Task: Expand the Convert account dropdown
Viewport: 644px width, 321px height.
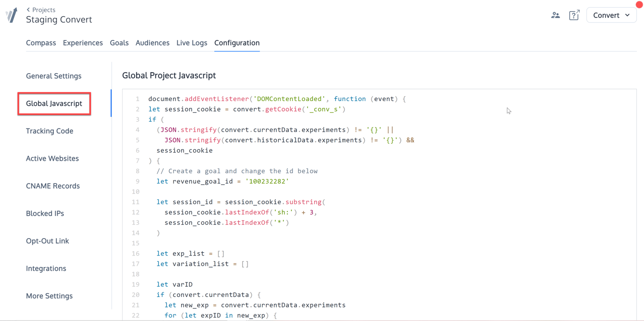Action: pyautogui.click(x=611, y=15)
